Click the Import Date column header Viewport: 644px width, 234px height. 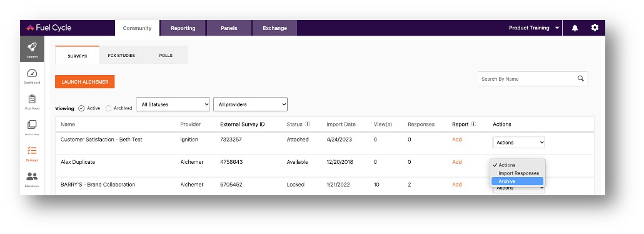[x=341, y=125]
